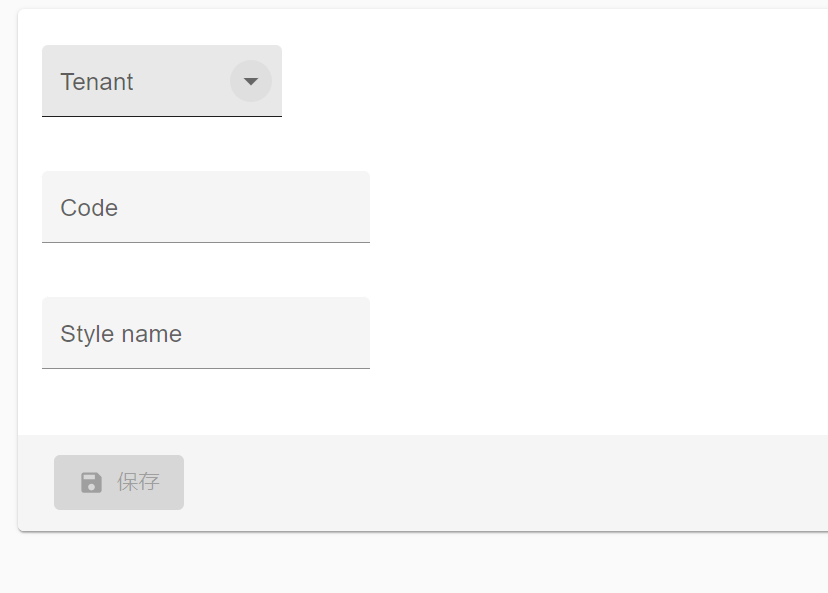This screenshot has width=828, height=593.
Task: Open the Tenant selection dropdown
Action: 160,81
